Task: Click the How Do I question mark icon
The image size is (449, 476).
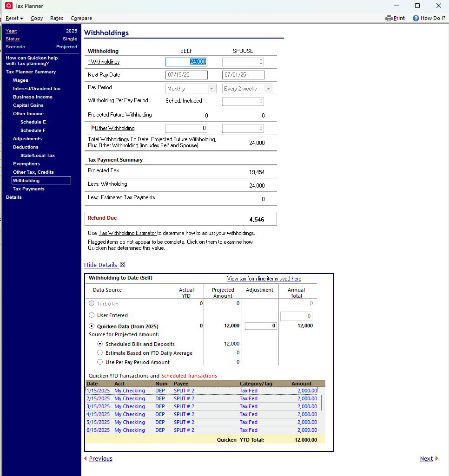Action: point(416,18)
